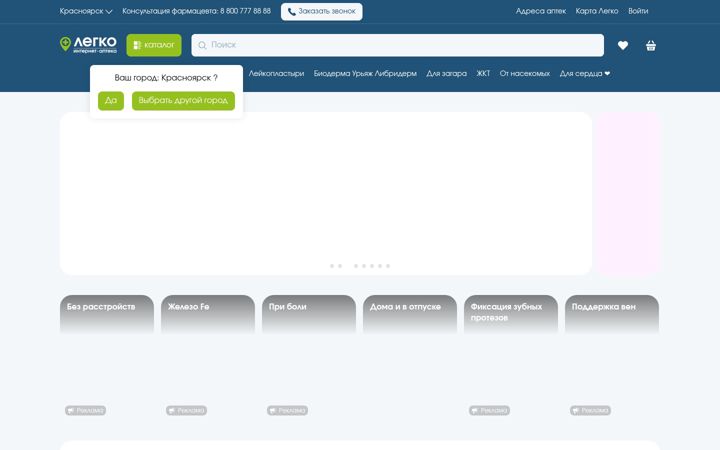This screenshot has width=720, height=450.
Task: Expand the Красноярск city dropdown
Action: tap(86, 11)
